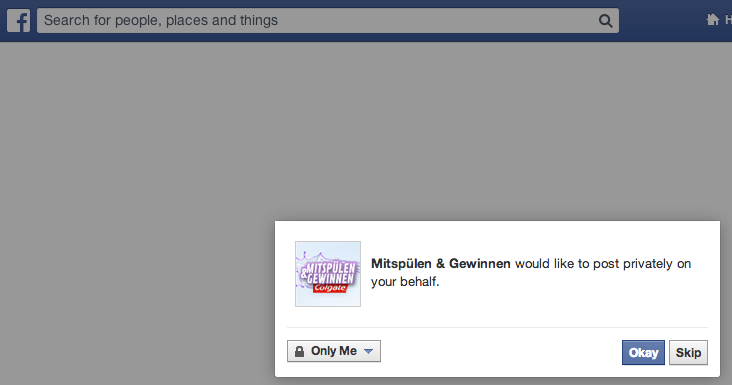
Task: Click the empty white area between Only Me and Okay
Action: [501, 352]
